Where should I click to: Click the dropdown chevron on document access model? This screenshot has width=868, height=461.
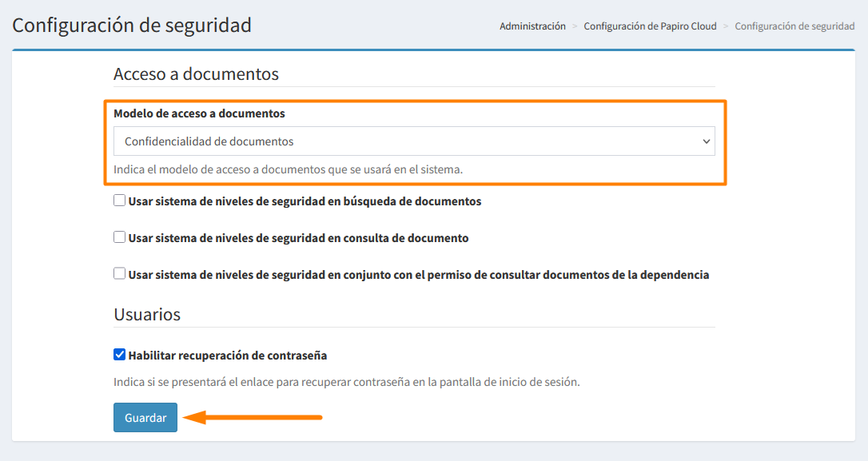point(707,141)
